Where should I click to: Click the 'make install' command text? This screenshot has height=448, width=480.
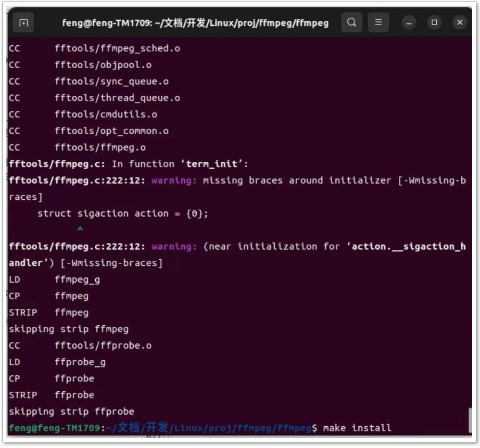(357, 428)
